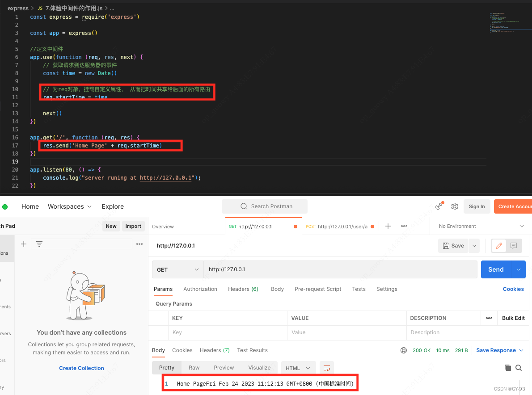Expand the Workspaces dropdown
532x395 pixels.
point(70,206)
